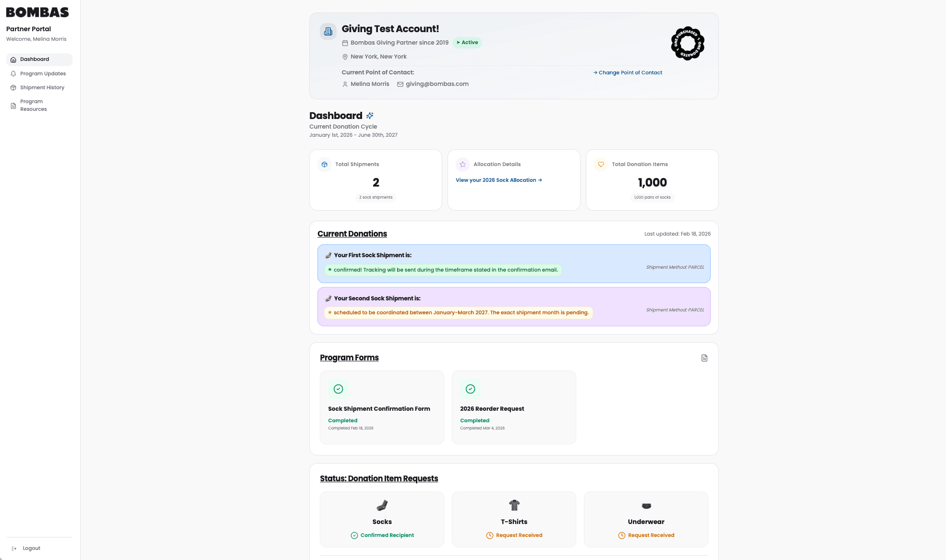Click the person icon beside Melina Morris

(x=345, y=84)
